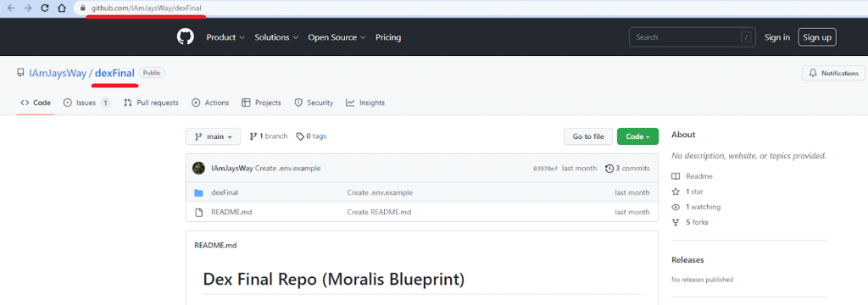Click the branch icon next to 1 branch
The height and width of the screenshot is (305, 868).
click(x=253, y=136)
